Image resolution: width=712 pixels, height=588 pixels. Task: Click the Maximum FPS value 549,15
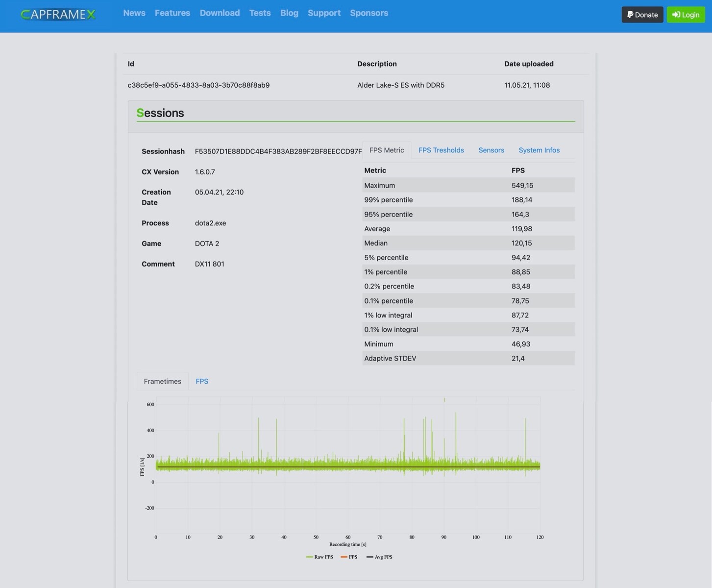click(x=522, y=186)
